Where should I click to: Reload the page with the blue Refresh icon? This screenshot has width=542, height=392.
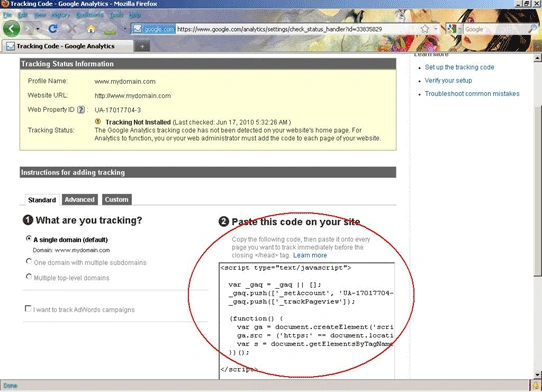coord(53,29)
